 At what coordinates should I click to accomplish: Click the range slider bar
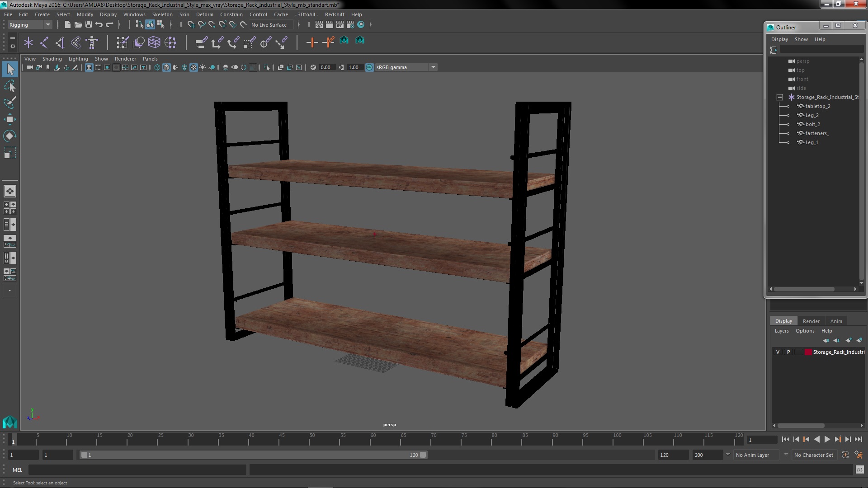pyautogui.click(x=253, y=455)
